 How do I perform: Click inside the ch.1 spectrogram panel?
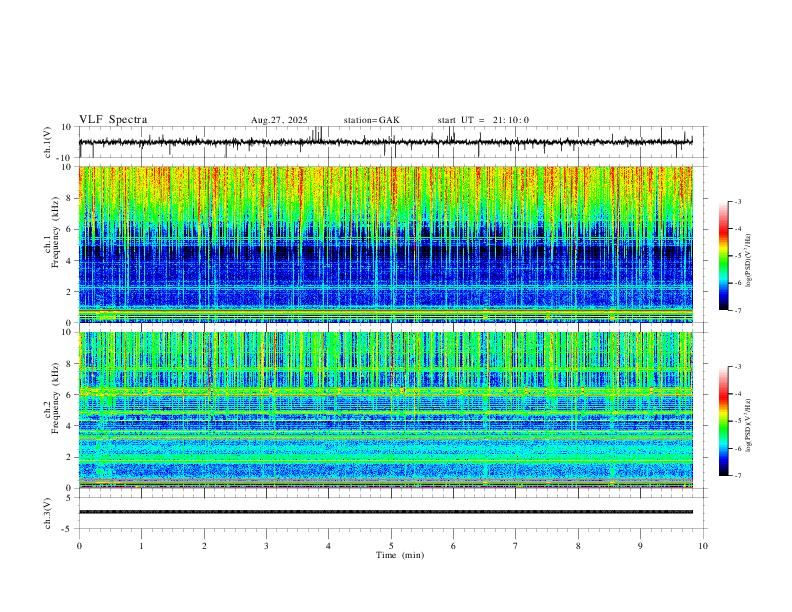point(385,244)
